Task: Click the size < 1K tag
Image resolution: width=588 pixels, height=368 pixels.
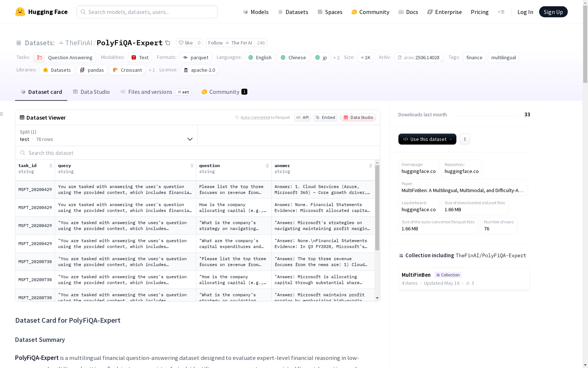Action: 366,57
